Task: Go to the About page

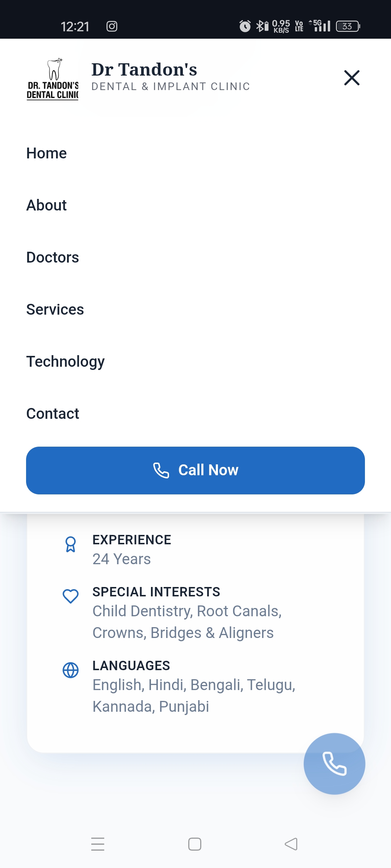Action: 47,205
